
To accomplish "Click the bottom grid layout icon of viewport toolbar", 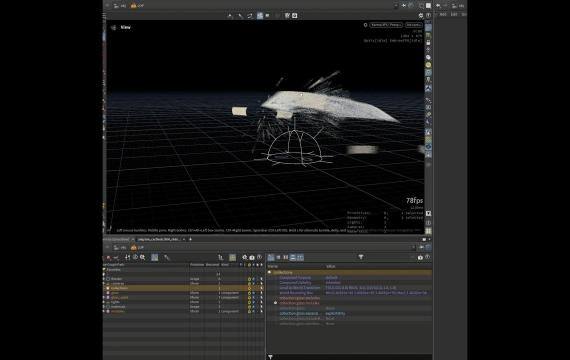I will click(x=428, y=231).
